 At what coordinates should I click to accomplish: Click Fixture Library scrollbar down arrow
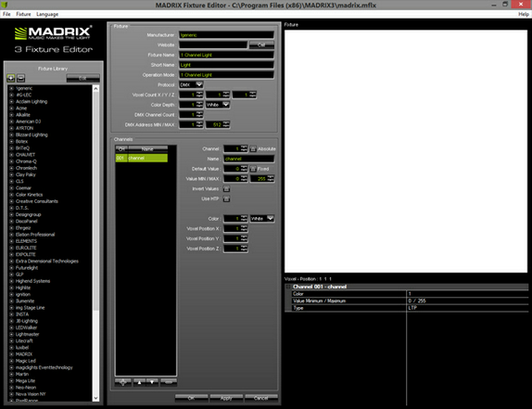click(95, 398)
